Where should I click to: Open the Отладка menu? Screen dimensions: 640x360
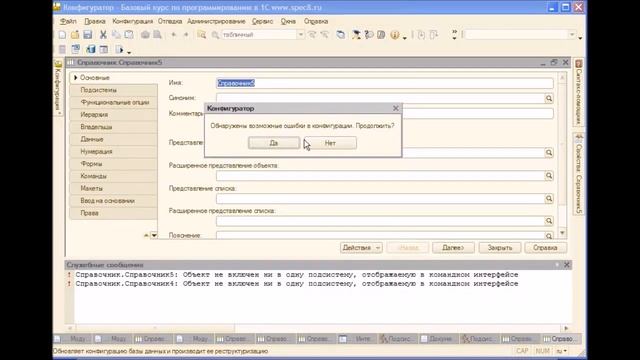[170, 21]
